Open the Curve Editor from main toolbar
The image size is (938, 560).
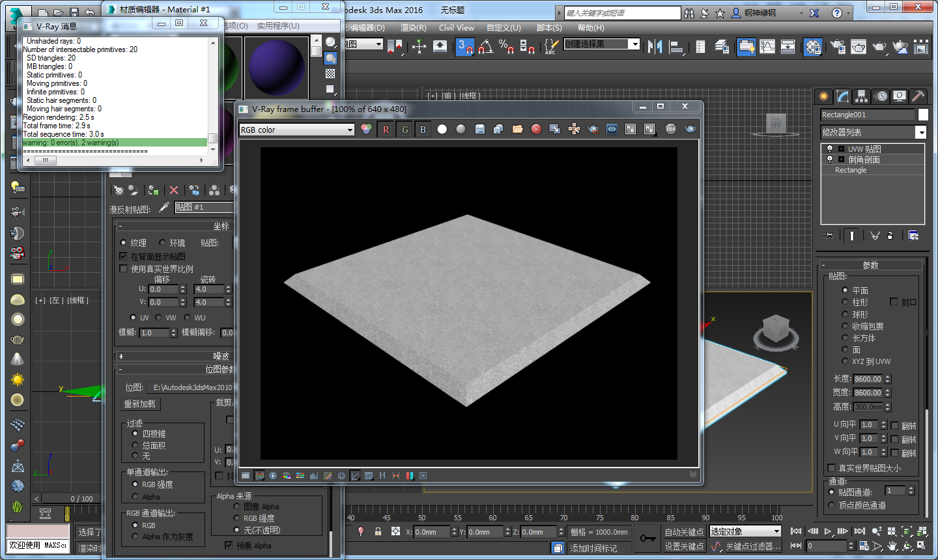(x=767, y=46)
